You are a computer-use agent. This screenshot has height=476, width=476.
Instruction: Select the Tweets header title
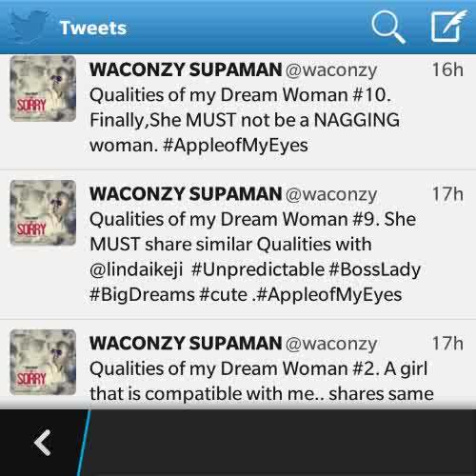(x=93, y=28)
